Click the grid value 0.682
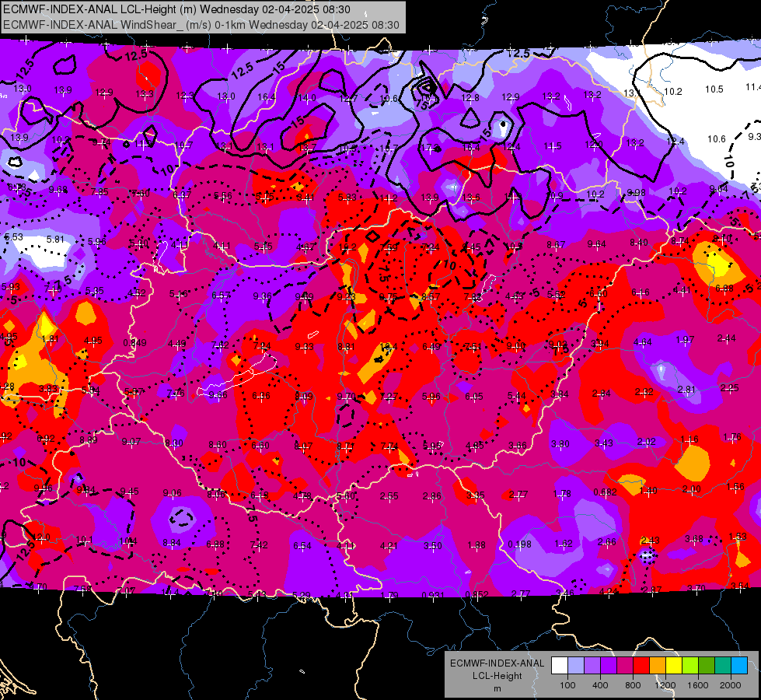Image resolution: width=761 pixels, height=700 pixels. tap(606, 492)
